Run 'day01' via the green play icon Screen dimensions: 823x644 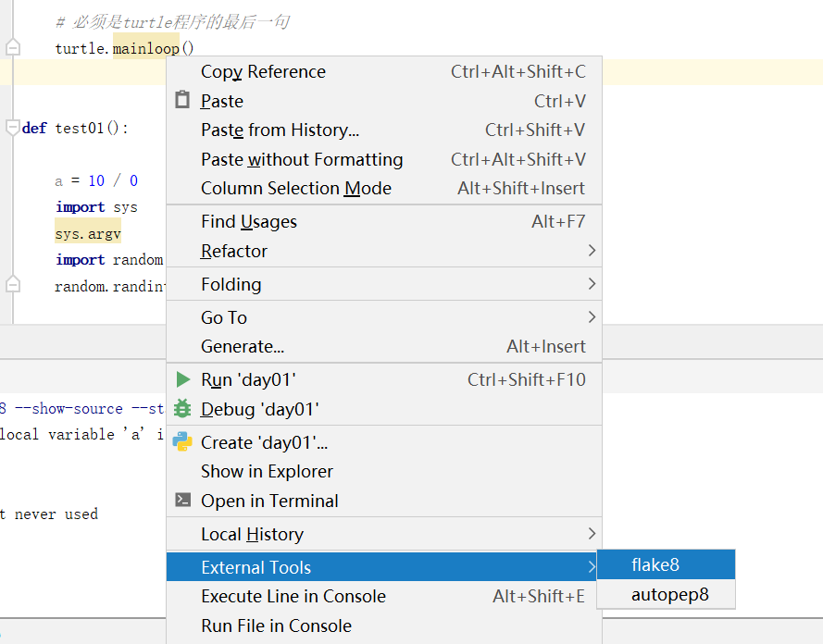pos(181,378)
